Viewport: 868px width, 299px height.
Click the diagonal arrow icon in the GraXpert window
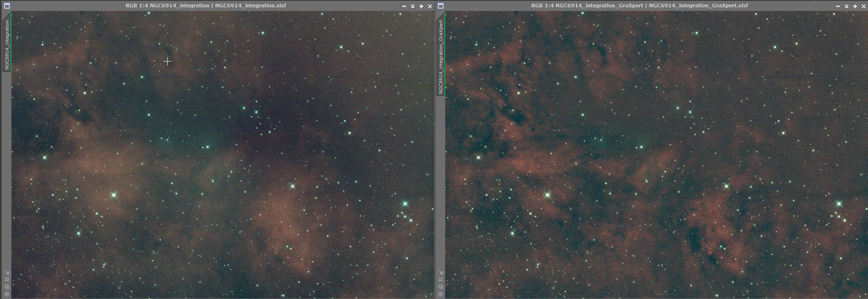click(441, 272)
